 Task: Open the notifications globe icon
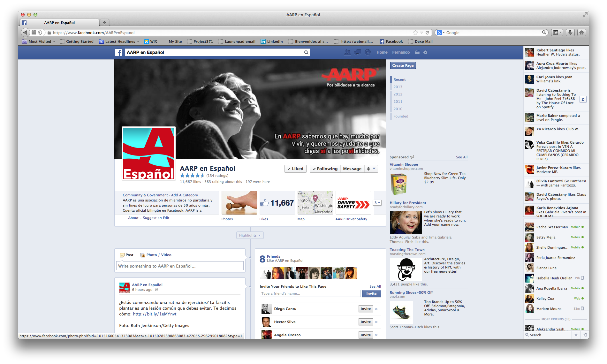click(x=368, y=52)
